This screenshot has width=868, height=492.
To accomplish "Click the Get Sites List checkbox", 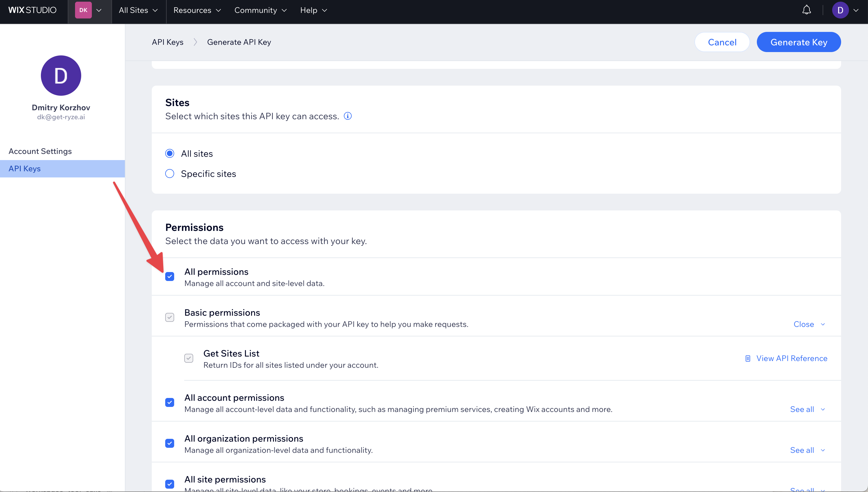I will (x=189, y=358).
